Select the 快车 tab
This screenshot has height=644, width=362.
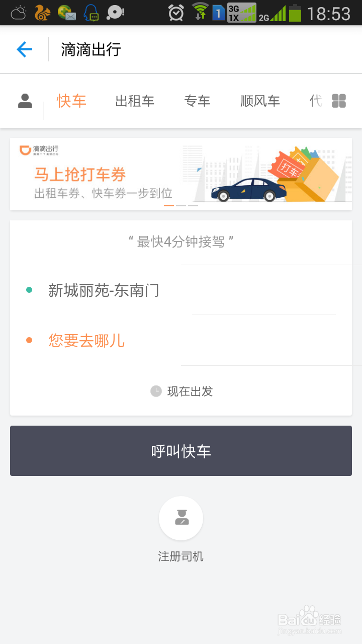click(71, 101)
